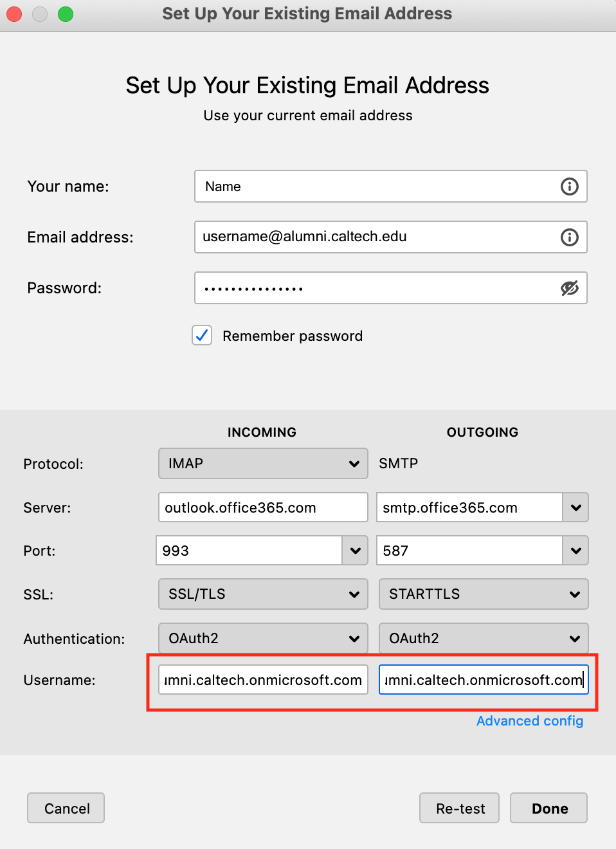
Task: Open the Advanced config link
Action: coord(530,721)
